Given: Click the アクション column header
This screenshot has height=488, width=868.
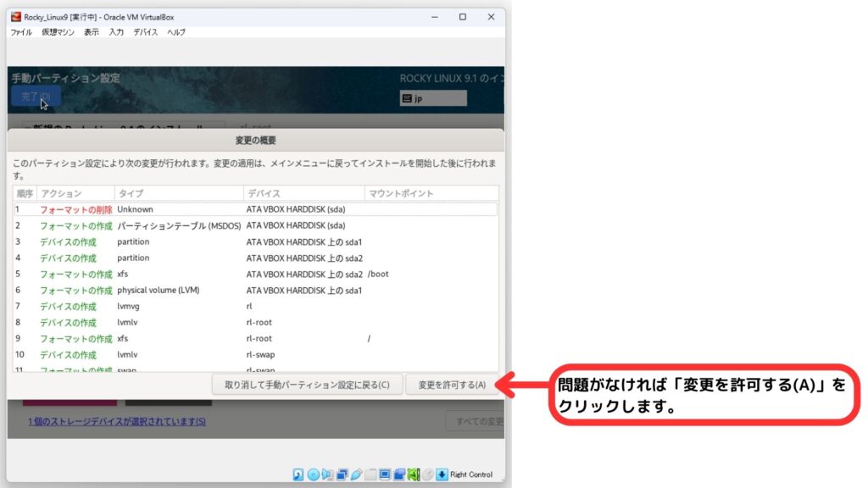Looking at the screenshot, I should tap(75, 193).
